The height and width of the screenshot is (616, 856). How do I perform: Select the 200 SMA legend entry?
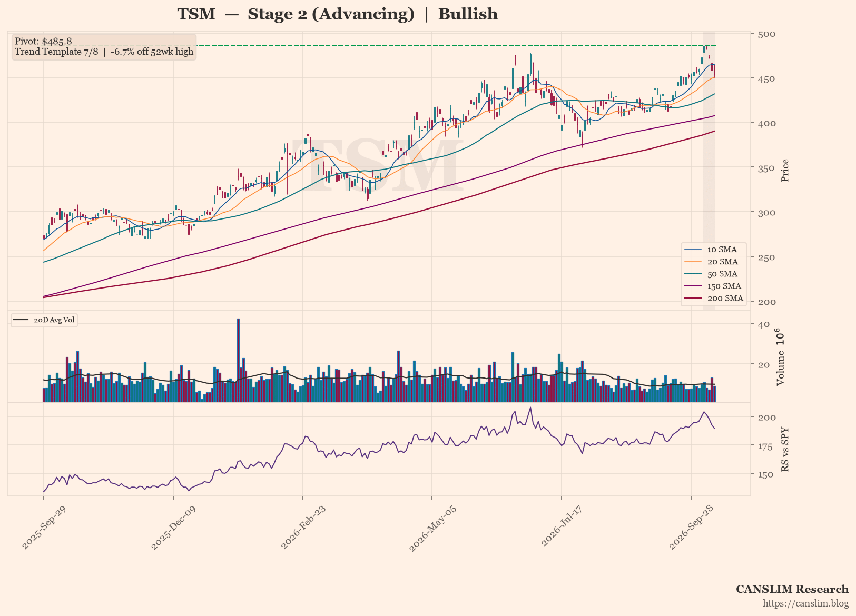coord(713,298)
